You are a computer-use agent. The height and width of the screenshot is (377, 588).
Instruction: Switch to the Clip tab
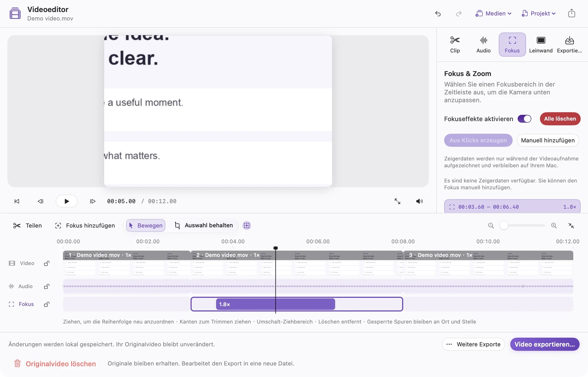pos(455,45)
